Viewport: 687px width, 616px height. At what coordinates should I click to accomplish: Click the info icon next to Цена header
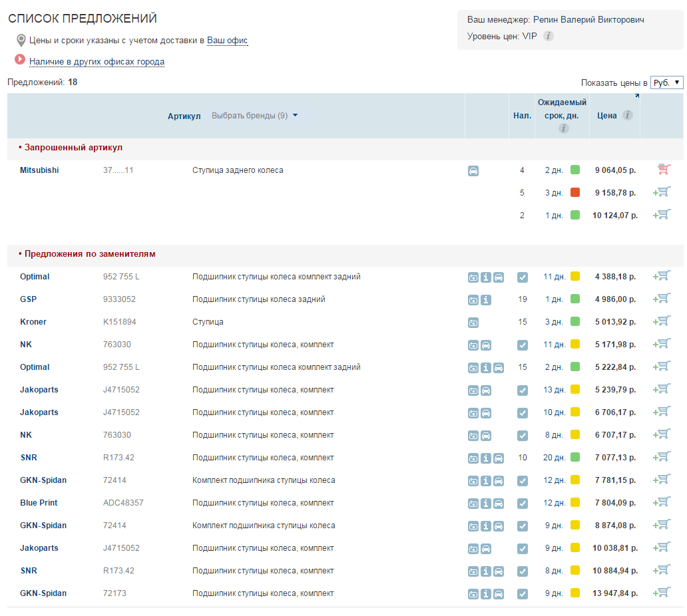click(x=627, y=115)
